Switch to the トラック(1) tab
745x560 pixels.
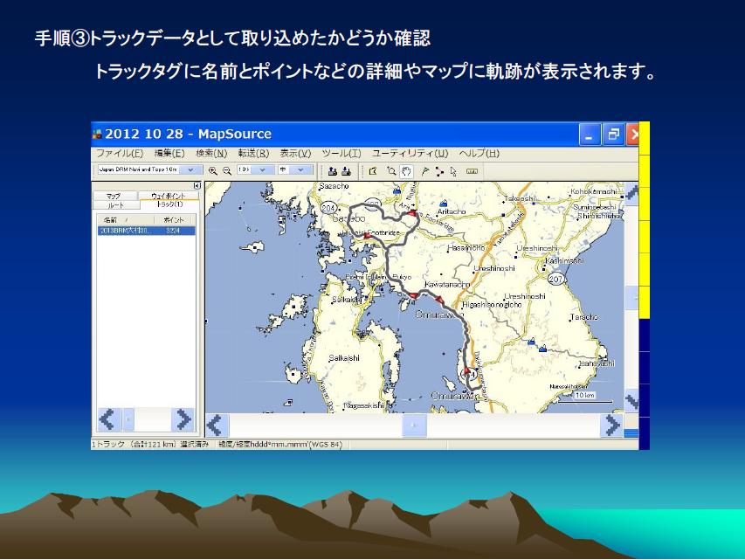[169, 204]
